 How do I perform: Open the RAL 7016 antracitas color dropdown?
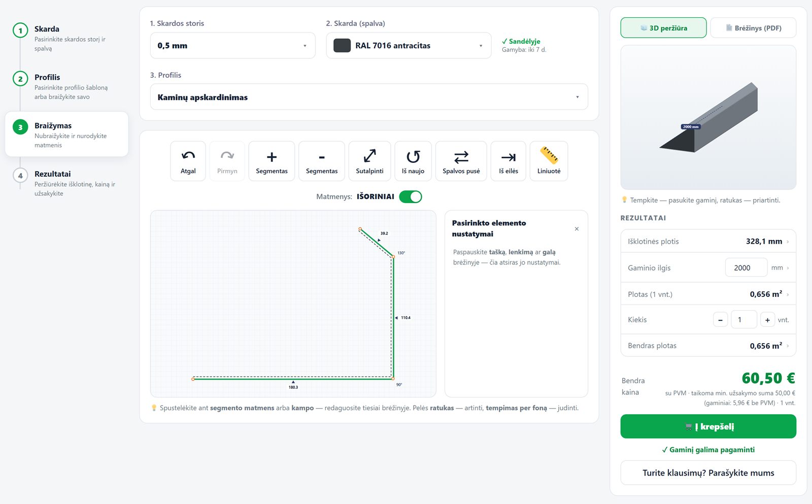(x=409, y=46)
